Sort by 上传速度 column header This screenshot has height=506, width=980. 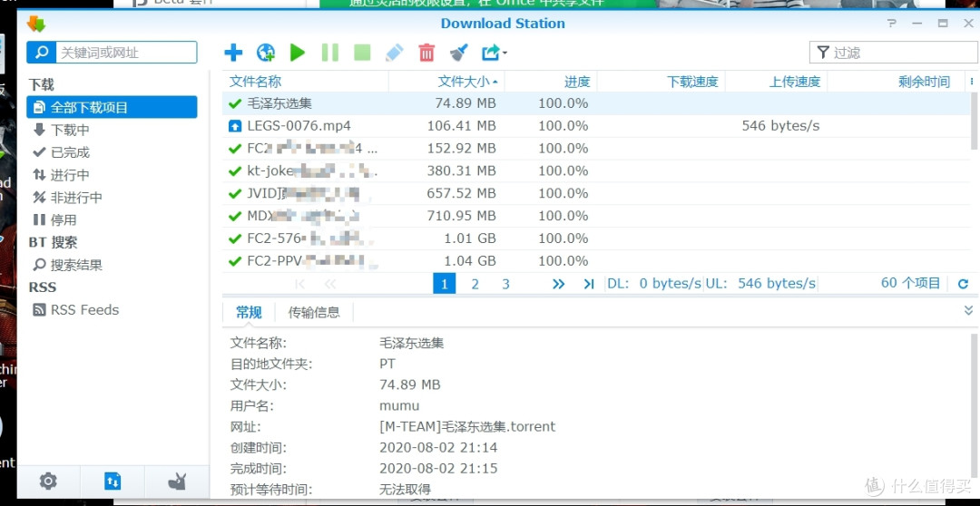pyautogui.click(x=776, y=82)
